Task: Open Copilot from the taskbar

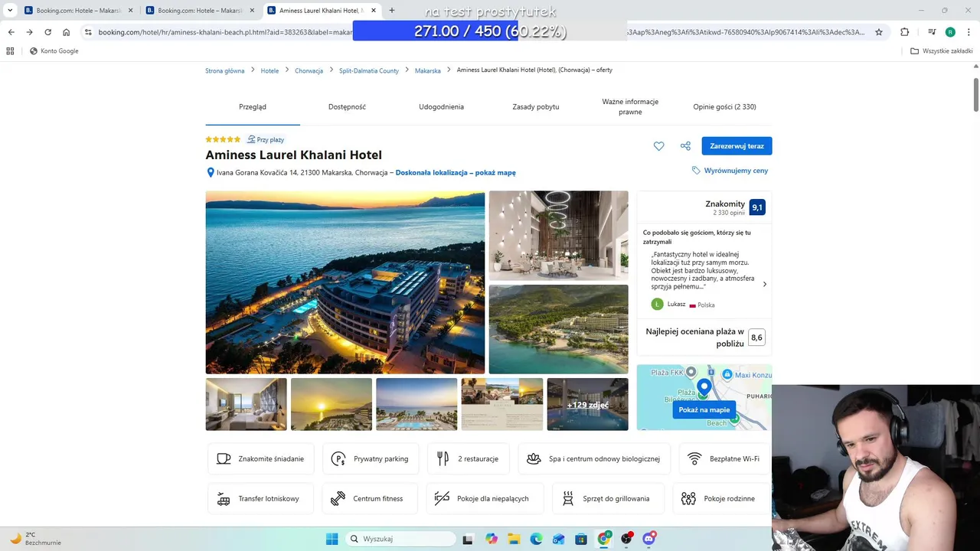Action: tap(491, 539)
